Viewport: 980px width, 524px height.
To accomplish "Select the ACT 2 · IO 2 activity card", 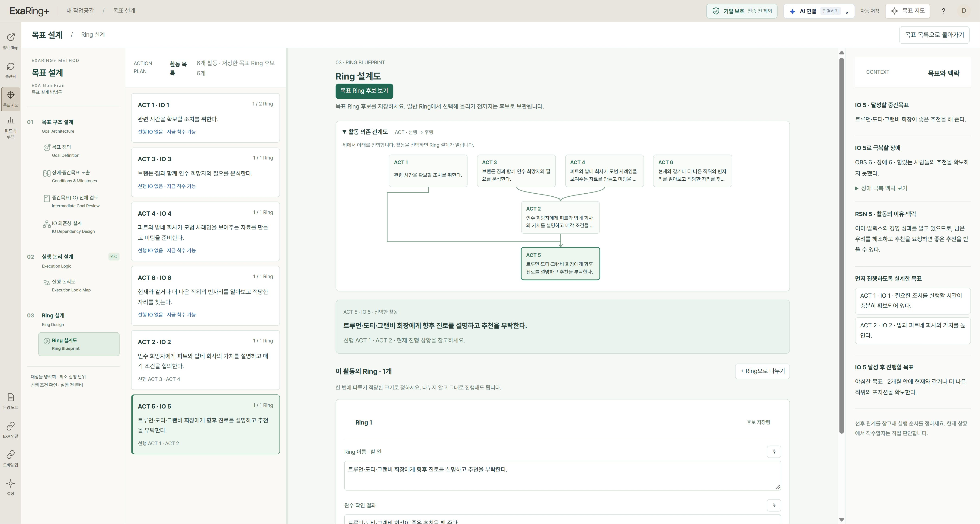I will [205, 360].
